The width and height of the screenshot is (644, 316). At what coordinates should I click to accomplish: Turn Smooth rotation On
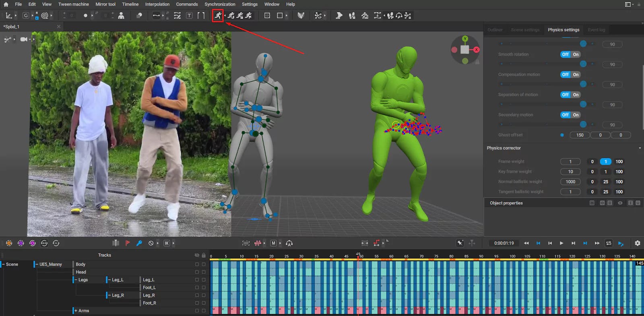pos(576,54)
